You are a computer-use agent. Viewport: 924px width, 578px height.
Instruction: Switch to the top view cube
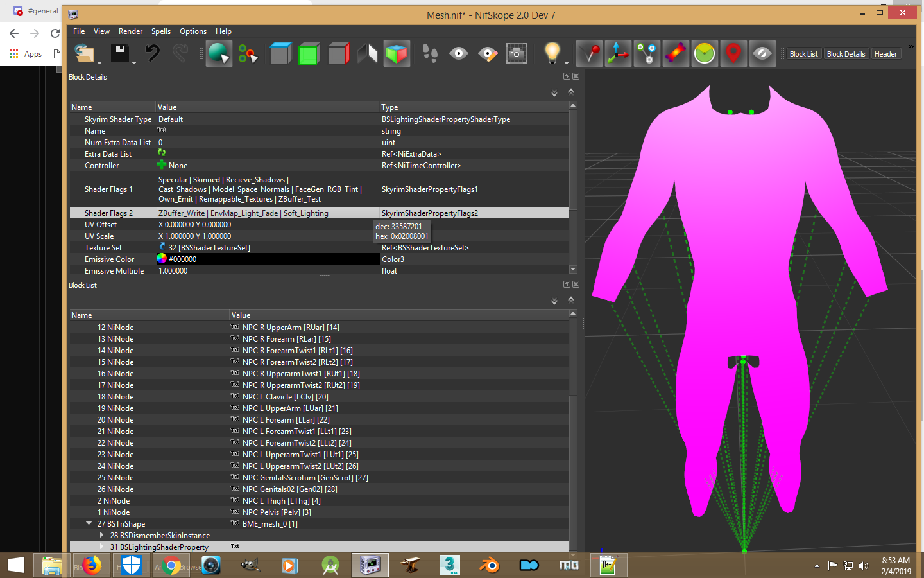click(x=280, y=53)
